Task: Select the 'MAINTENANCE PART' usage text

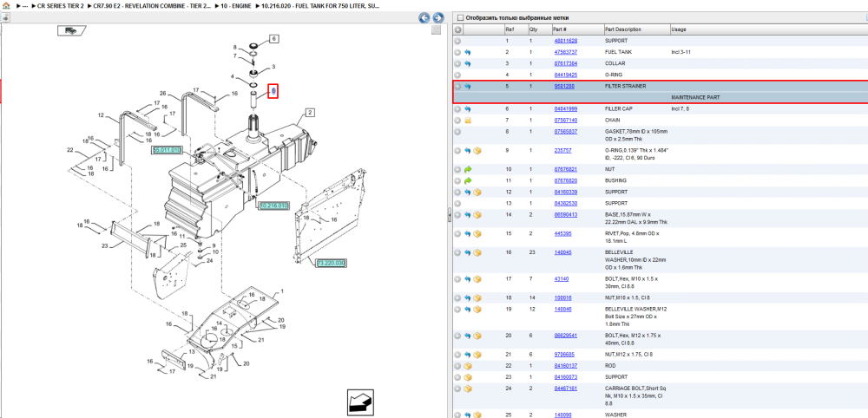Action: click(x=695, y=97)
